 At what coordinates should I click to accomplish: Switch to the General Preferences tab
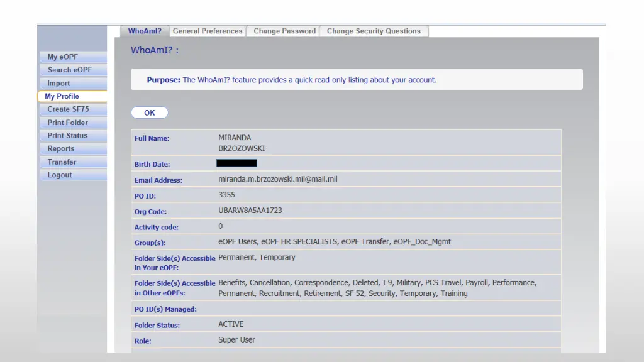click(x=208, y=31)
